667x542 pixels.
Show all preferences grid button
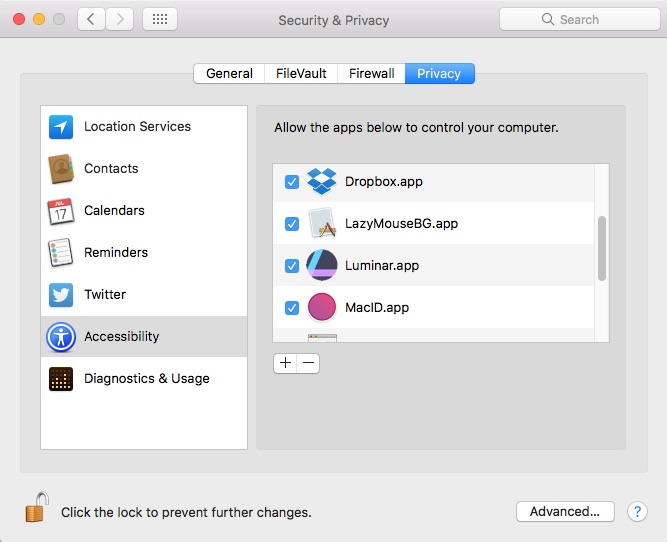pyautogui.click(x=160, y=19)
